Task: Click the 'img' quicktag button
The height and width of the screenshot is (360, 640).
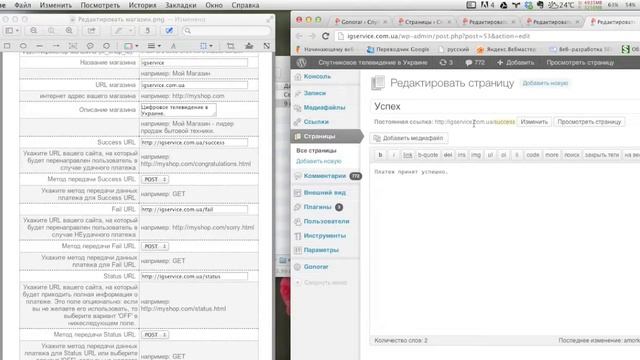Action: coord(476,155)
